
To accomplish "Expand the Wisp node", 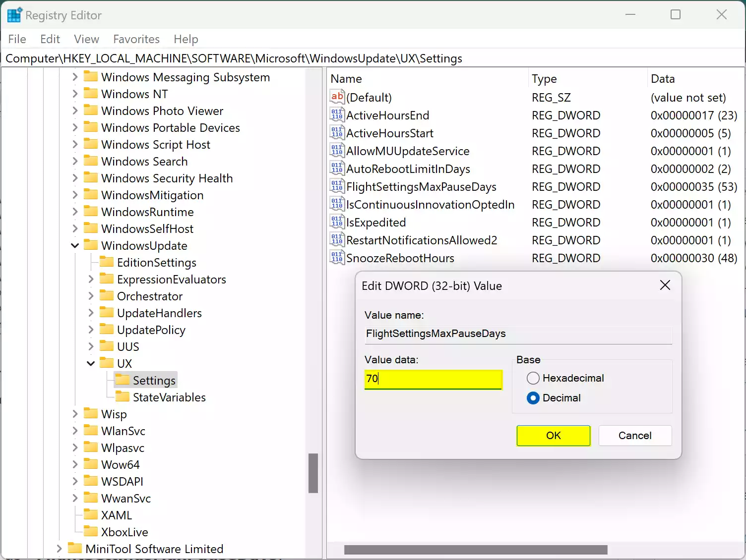I will (75, 414).
